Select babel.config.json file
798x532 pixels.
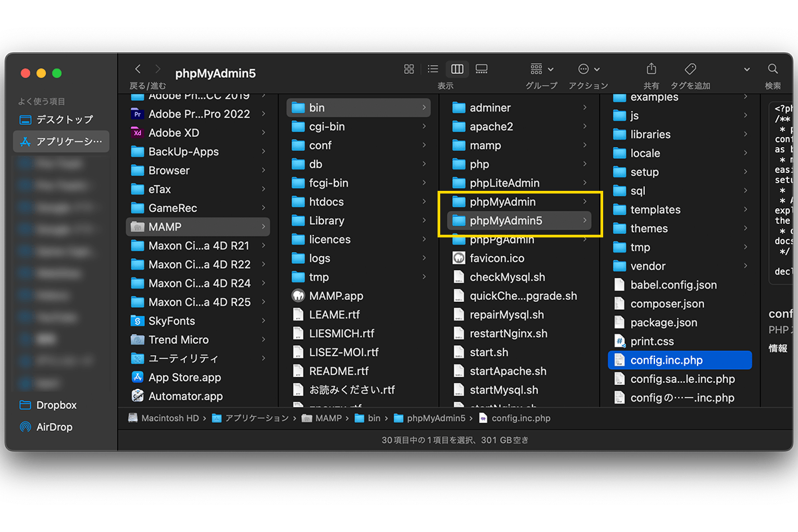coord(680,285)
